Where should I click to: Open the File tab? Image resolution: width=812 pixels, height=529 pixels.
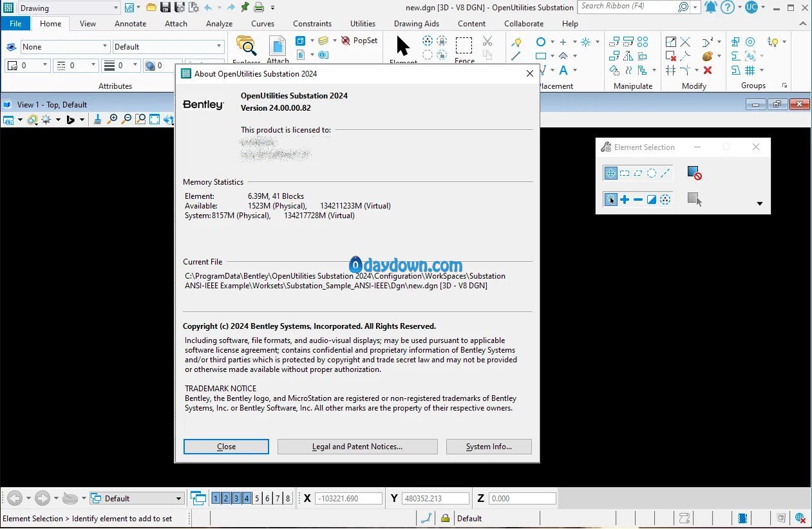(x=15, y=23)
